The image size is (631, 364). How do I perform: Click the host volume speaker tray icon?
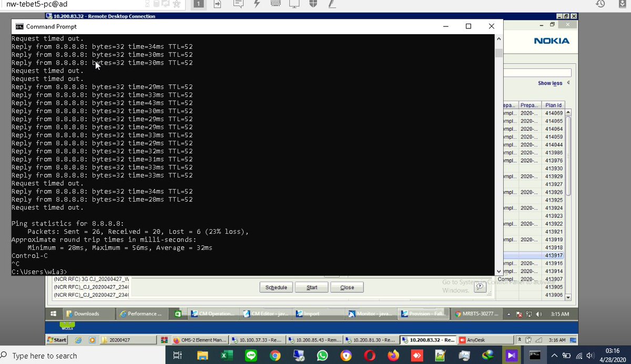point(590,356)
